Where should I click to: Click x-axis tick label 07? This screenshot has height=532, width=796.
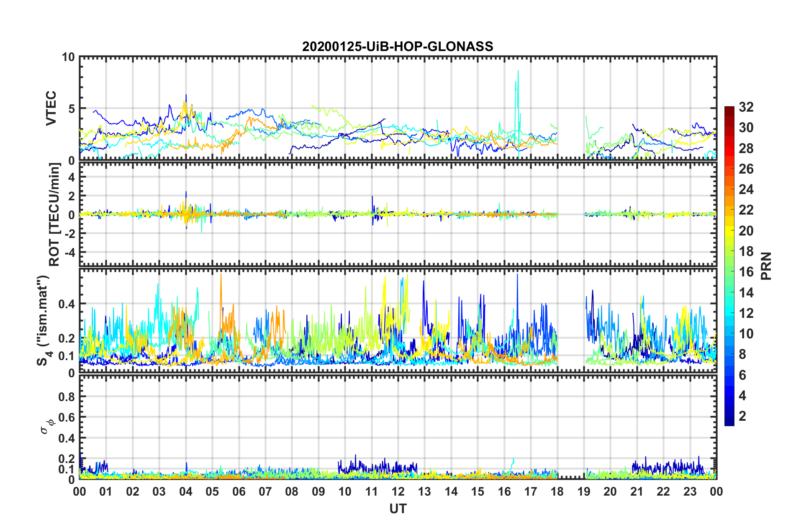click(x=265, y=491)
